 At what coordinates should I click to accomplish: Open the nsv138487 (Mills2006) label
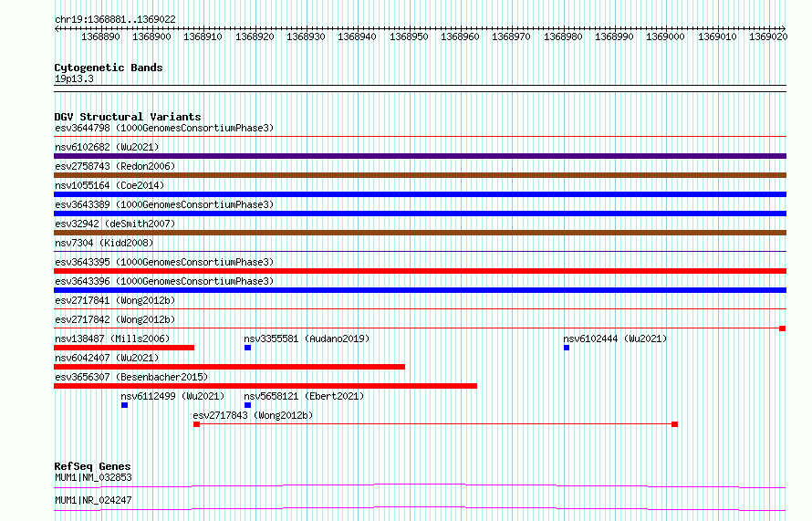pyautogui.click(x=112, y=339)
